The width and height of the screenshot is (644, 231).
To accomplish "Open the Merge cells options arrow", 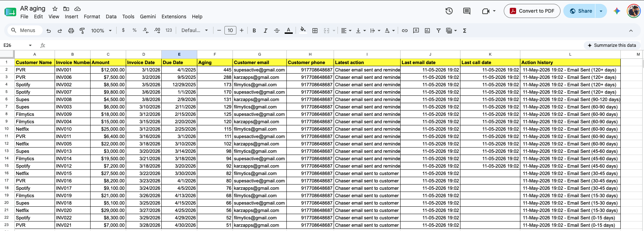I will (334, 31).
